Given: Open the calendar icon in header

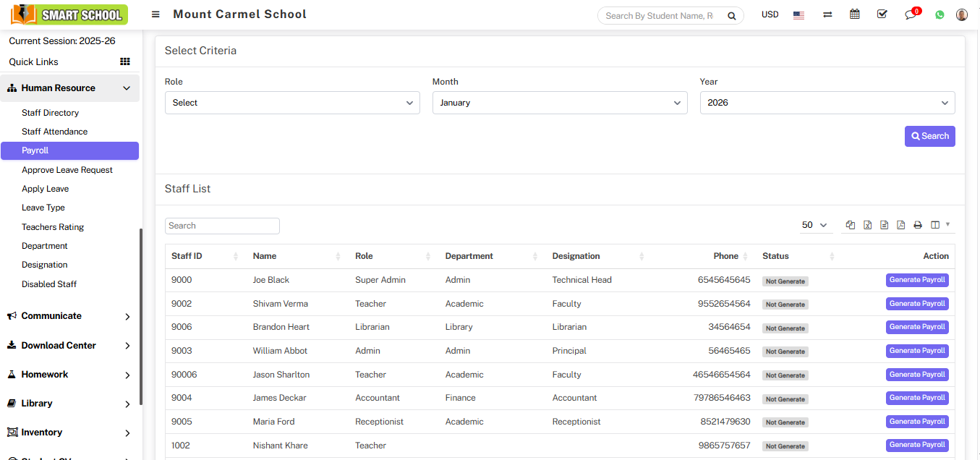Looking at the screenshot, I should coord(855,14).
